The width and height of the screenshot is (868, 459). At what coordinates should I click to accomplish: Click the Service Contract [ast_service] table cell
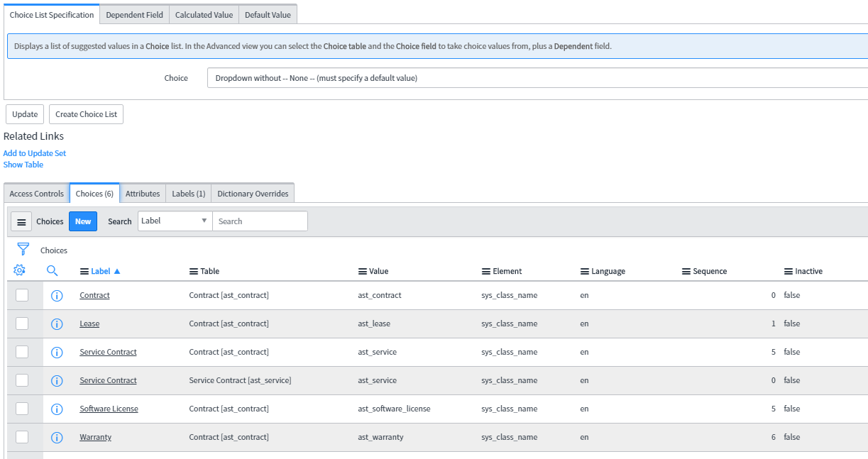pyautogui.click(x=240, y=380)
